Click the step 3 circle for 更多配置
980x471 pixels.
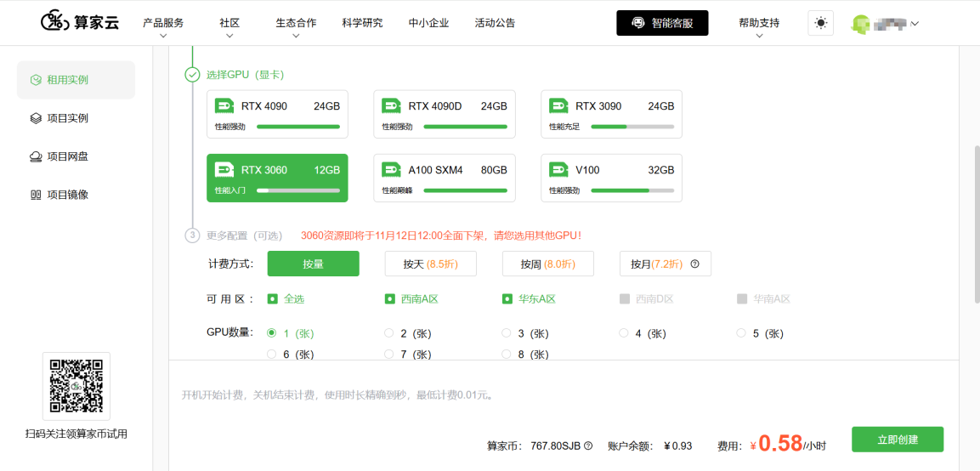(x=192, y=235)
